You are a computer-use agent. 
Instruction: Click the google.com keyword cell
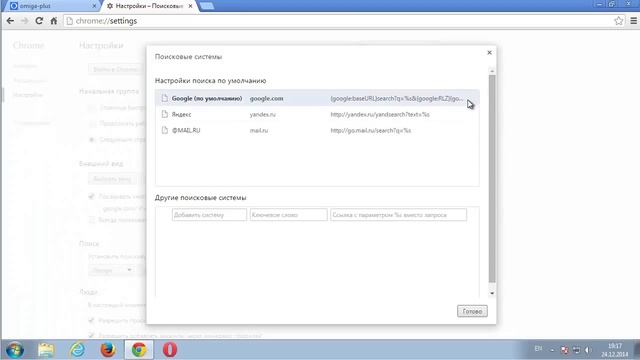(267, 98)
